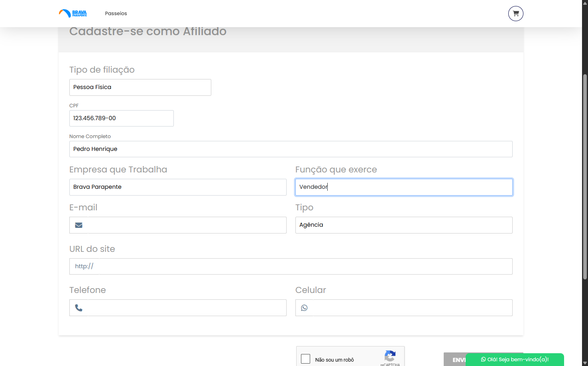Viewport: 588px width, 366px height.
Task: Click the 'Celular' label
Action: (x=311, y=290)
